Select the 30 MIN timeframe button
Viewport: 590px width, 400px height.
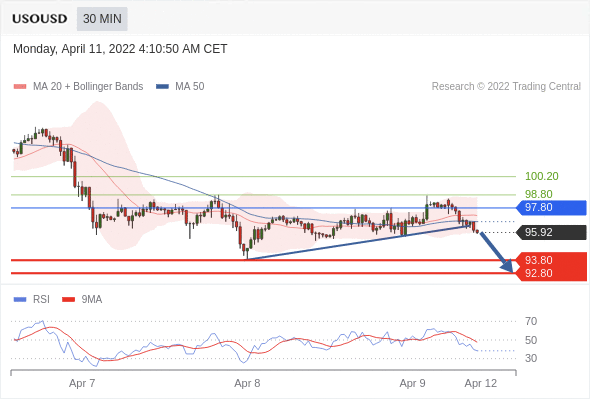click(102, 19)
